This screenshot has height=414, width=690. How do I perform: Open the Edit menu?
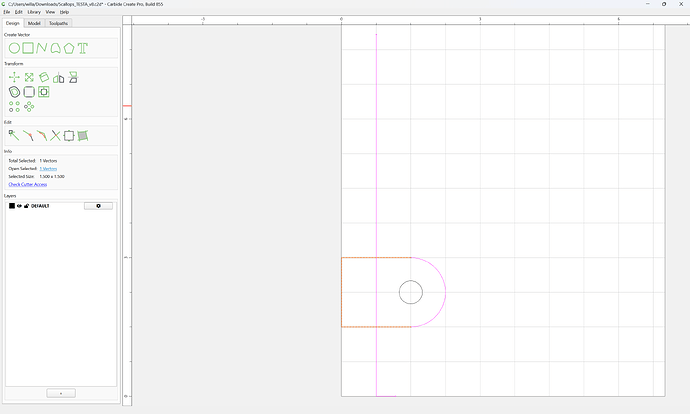tap(18, 12)
